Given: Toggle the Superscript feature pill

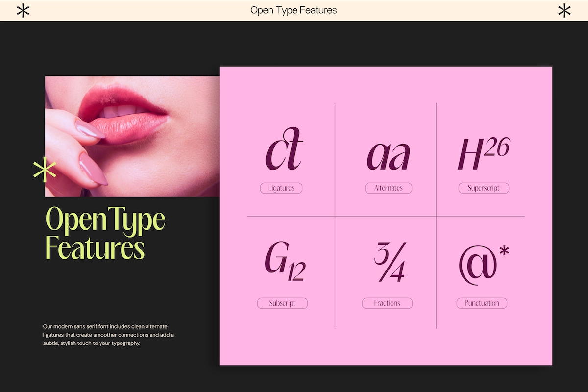Looking at the screenshot, I should coord(484,188).
